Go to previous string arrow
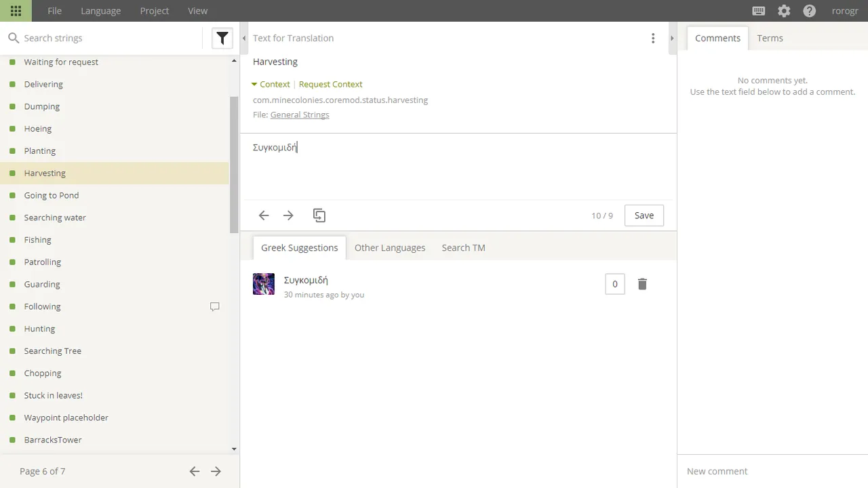This screenshot has width=868, height=488. coord(264,216)
